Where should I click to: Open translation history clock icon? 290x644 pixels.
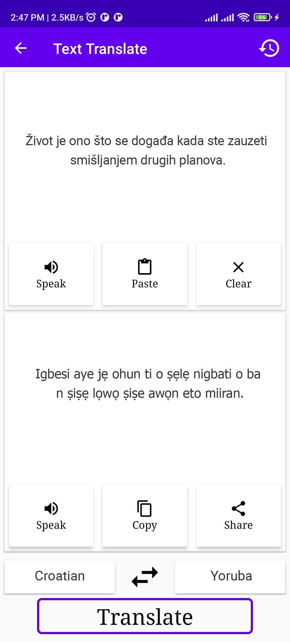[269, 48]
